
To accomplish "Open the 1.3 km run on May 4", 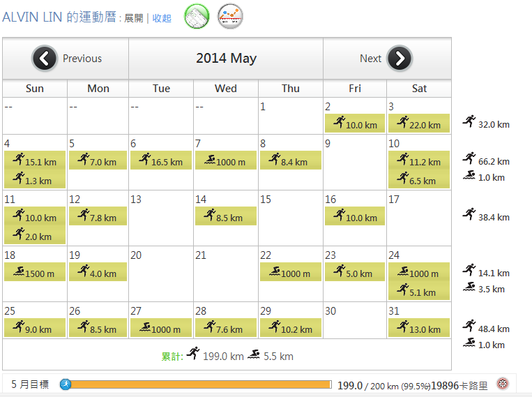I will (x=35, y=180).
